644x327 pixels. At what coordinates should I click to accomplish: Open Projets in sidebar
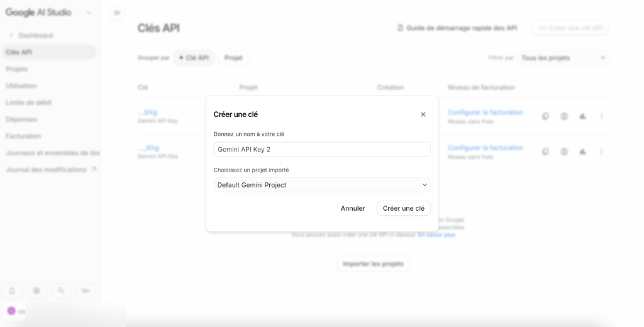click(x=16, y=69)
